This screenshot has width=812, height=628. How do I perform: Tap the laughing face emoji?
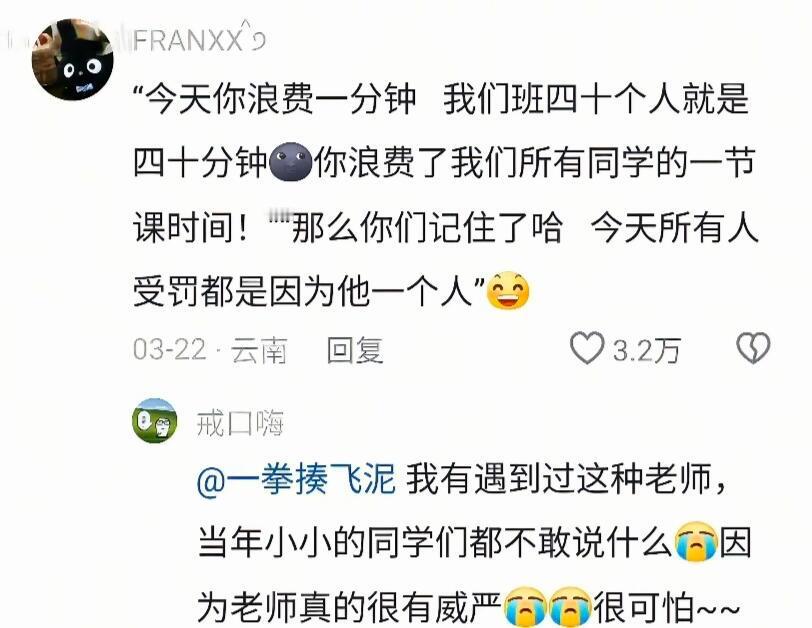508,290
